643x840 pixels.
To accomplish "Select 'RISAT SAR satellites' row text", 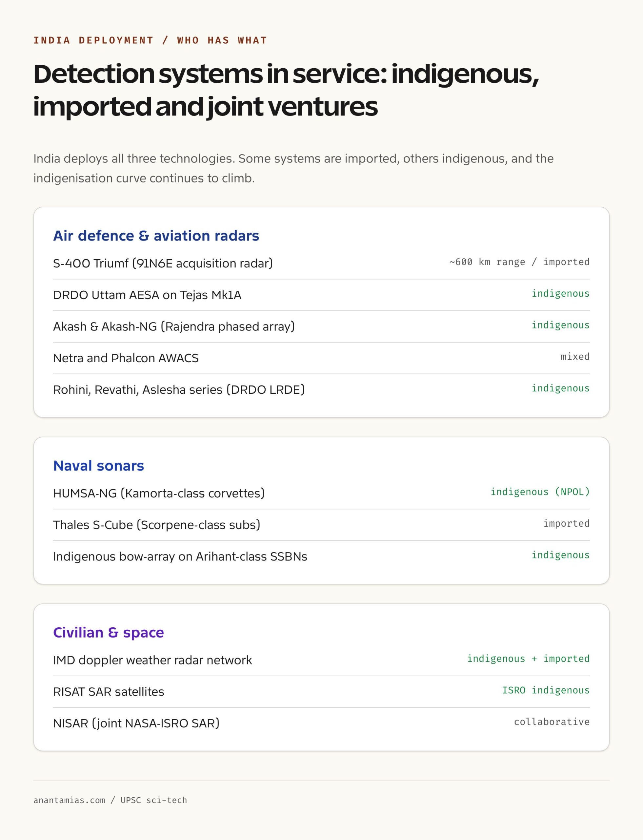I will [x=109, y=692].
